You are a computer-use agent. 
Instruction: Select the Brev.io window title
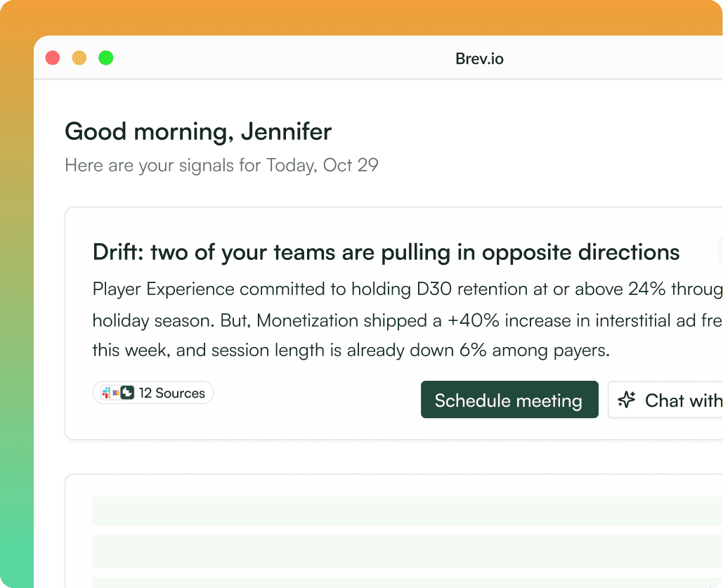coord(479,58)
